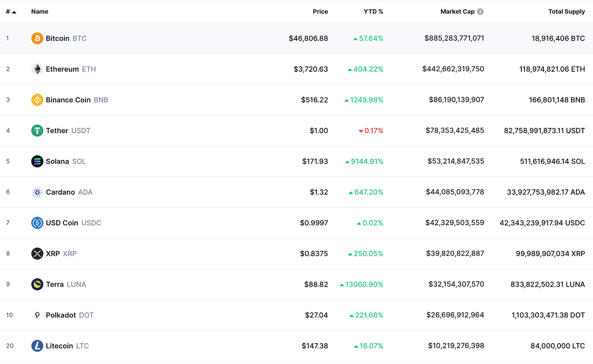Click the Solana logo icon
The width and height of the screenshot is (593, 364).
[x=37, y=161]
